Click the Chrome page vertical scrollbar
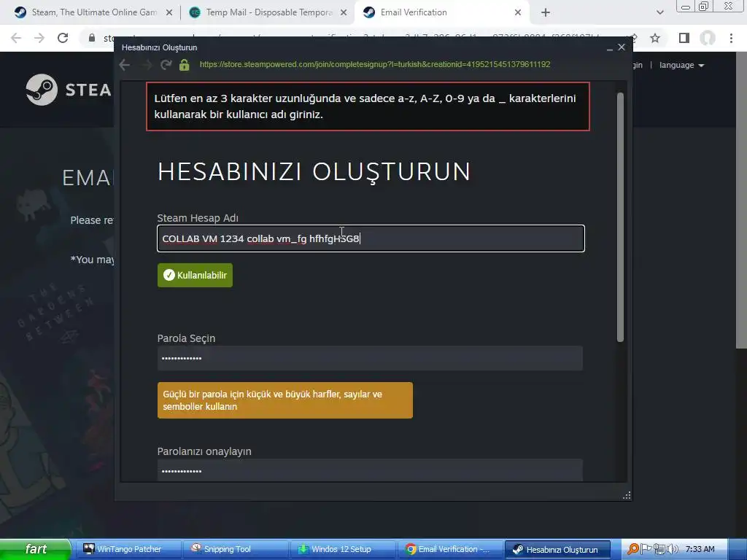This screenshot has width=747, height=560. [x=741, y=200]
